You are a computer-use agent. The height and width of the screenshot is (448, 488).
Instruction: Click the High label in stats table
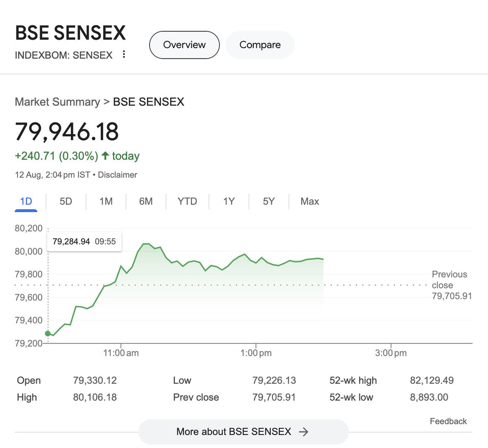(27, 397)
